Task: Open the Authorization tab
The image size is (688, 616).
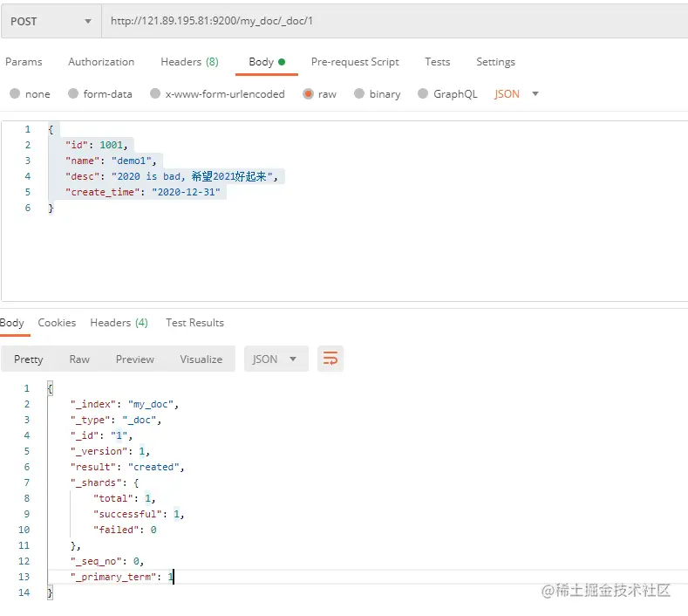Action: 101,62
